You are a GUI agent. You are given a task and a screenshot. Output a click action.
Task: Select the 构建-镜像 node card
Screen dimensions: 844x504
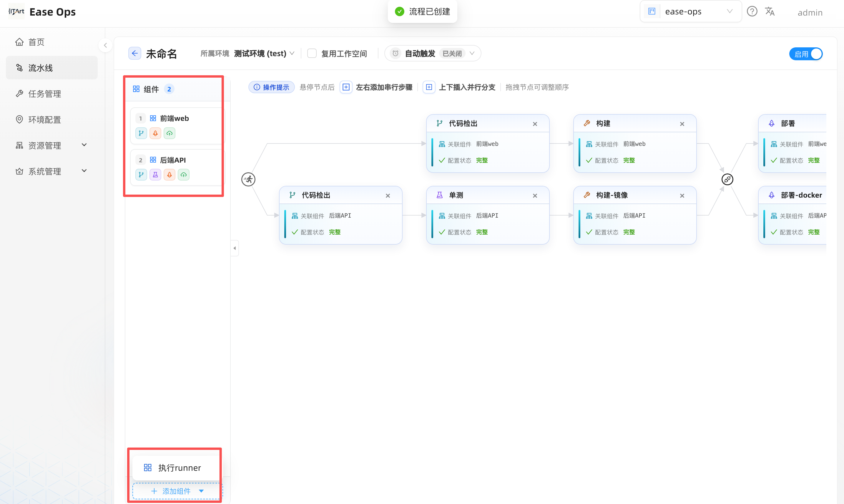(x=634, y=215)
